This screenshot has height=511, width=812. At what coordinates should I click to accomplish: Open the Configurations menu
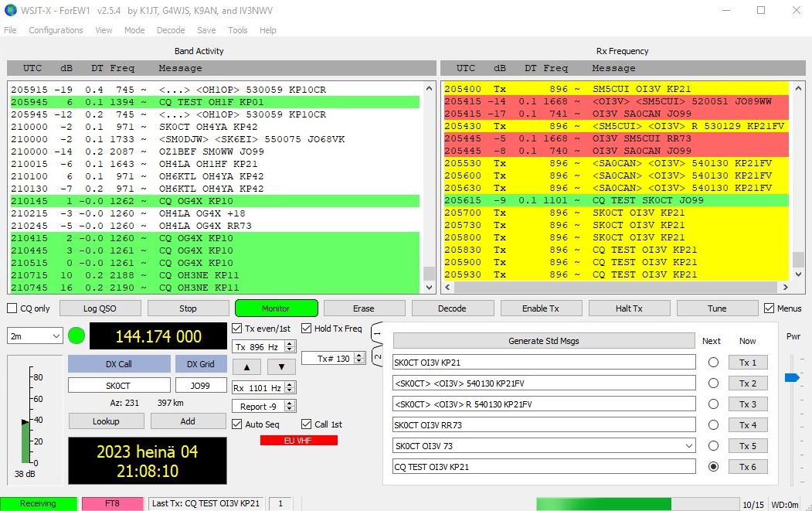coord(56,30)
